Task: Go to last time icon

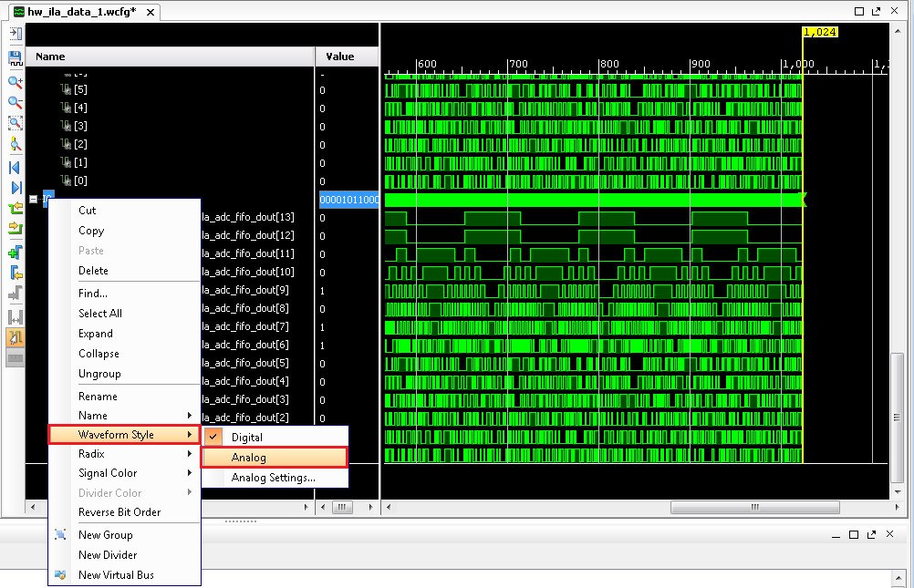Action: 16,188
